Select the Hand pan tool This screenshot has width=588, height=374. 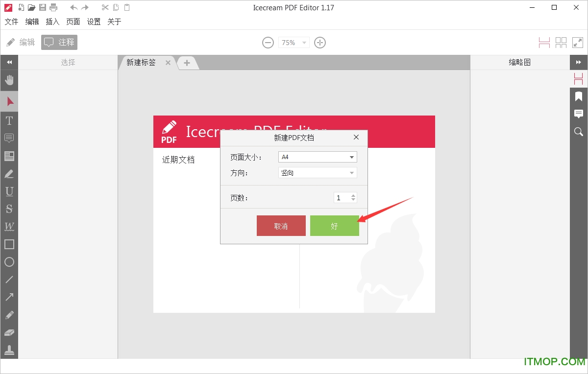click(9, 80)
